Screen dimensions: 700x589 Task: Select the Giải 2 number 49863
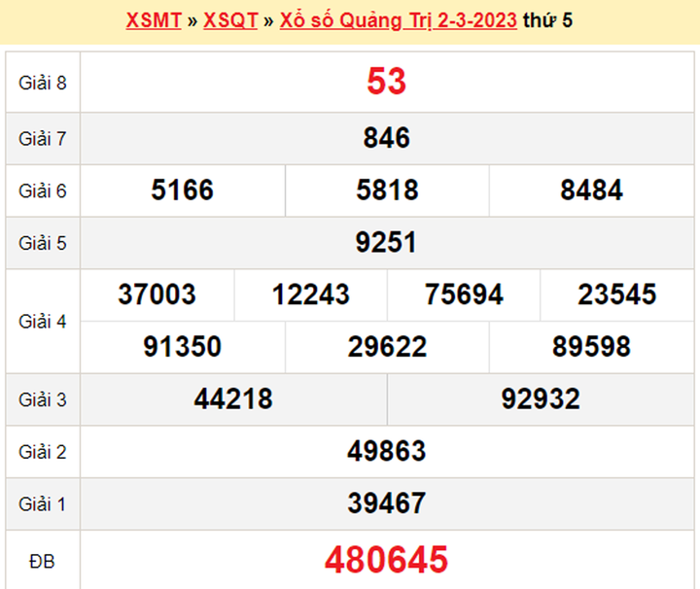point(387,451)
